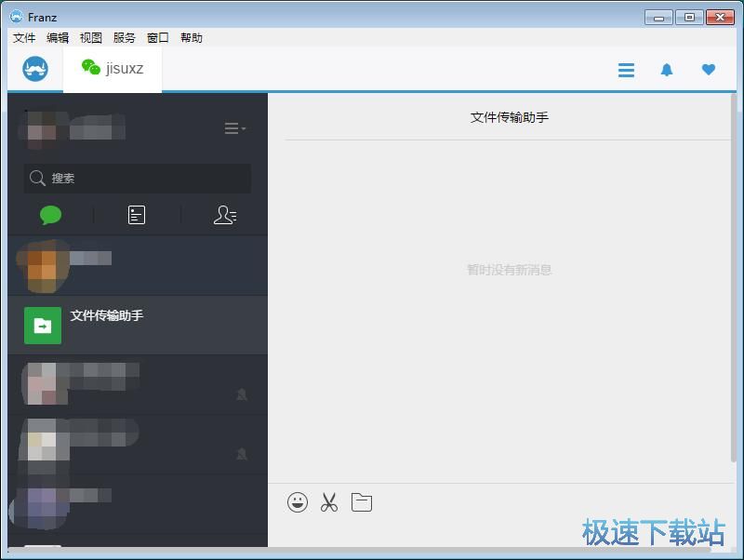Open the 服务 menu
Image resolution: width=744 pixels, height=560 pixels.
pos(125,37)
